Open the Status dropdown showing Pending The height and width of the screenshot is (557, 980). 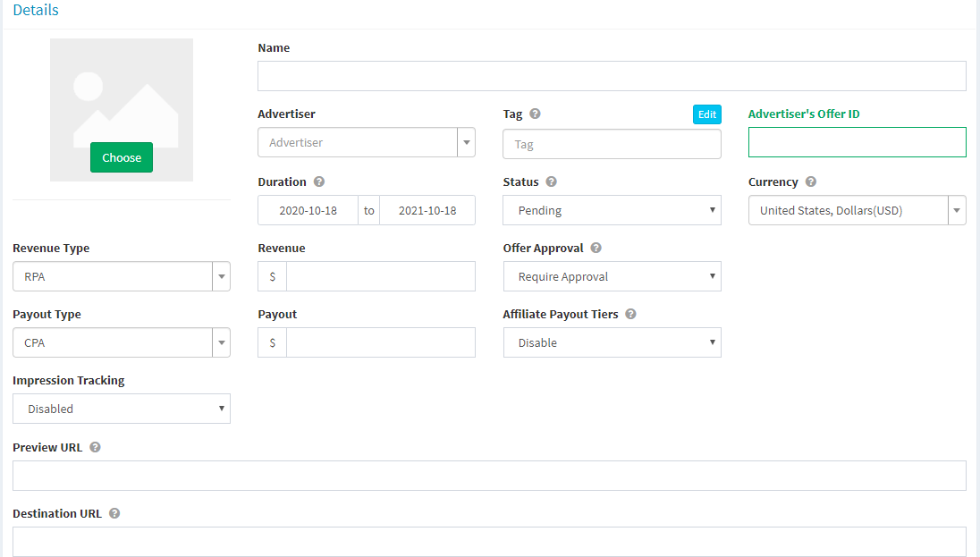(x=612, y=211)
